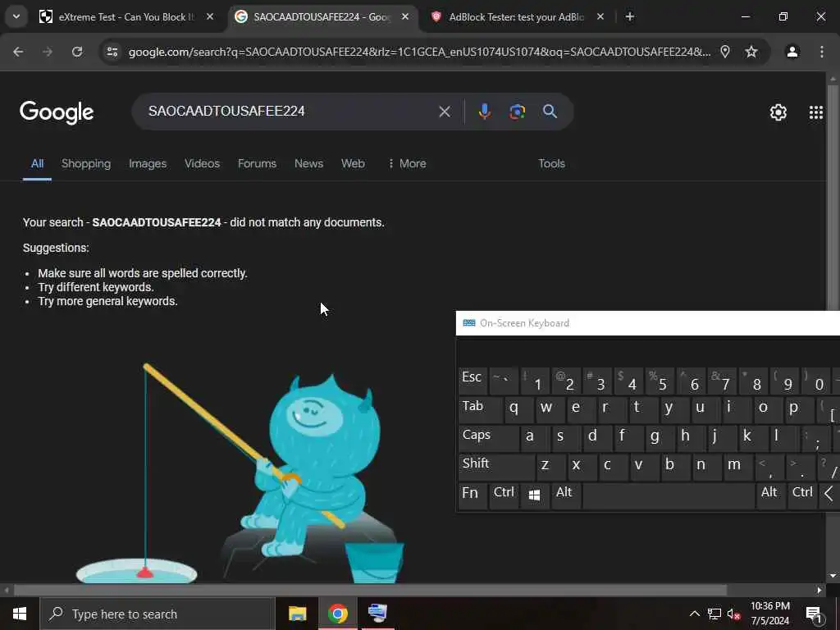Viewport: 840px width, 630px height.
Task: Open the tab search dropdown arrow
Action: pos(16,16)
